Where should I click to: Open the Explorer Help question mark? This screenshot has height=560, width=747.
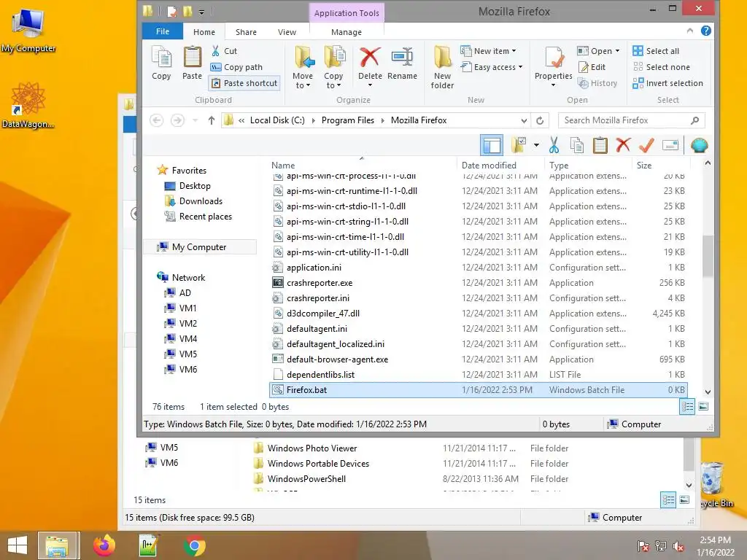(x=706, y=31)
